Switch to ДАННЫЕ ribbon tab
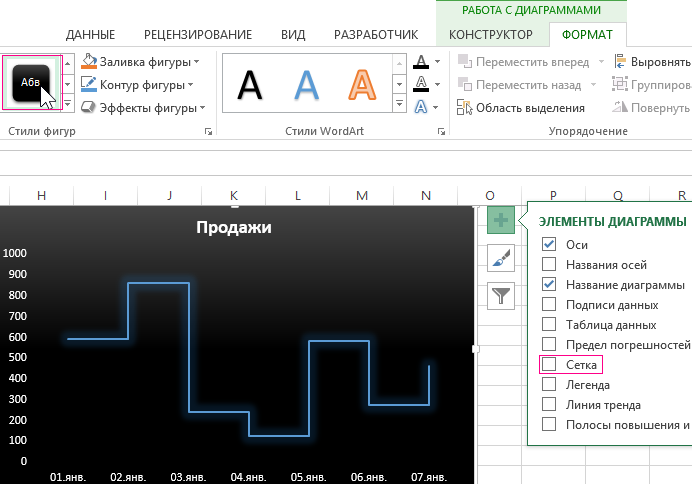Image resolution: width=692 pixels, height=484 pixels. [90, 35]
